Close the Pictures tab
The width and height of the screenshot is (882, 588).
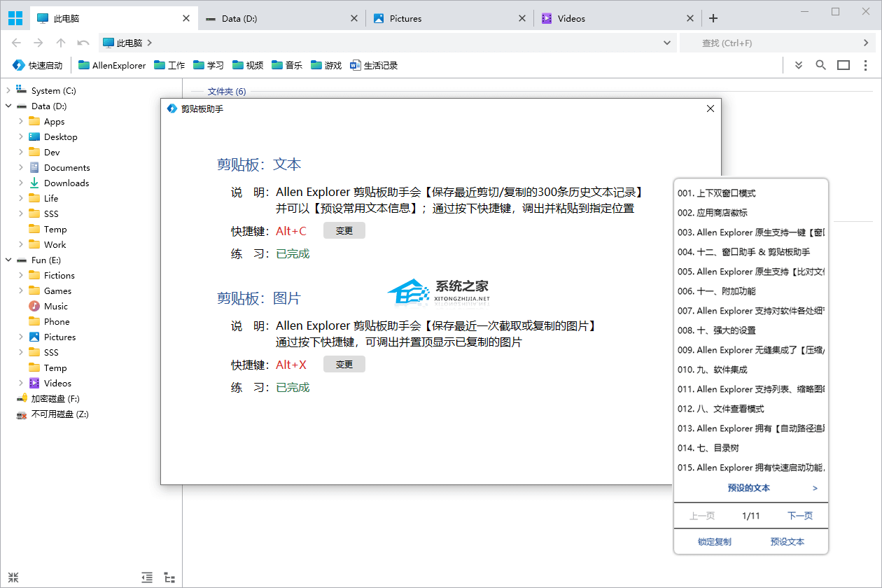[x=522, y=18]
